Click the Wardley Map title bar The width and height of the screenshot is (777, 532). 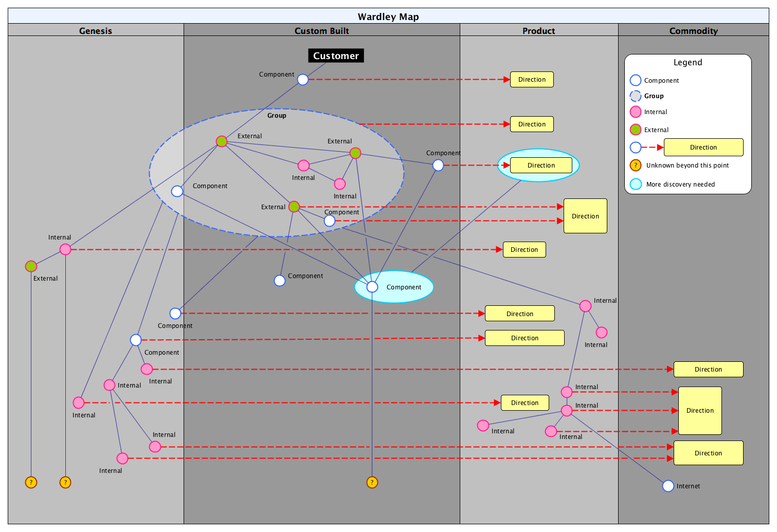[x=388, y=16]
